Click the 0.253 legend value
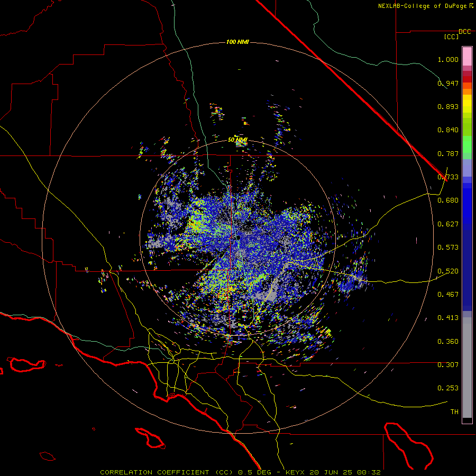 [x=448, y=388]
